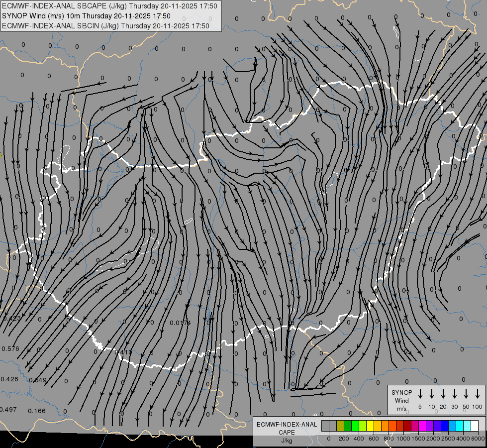
Task: Pick the olive CAPE color swatch
Action: (x=340, y=426)
